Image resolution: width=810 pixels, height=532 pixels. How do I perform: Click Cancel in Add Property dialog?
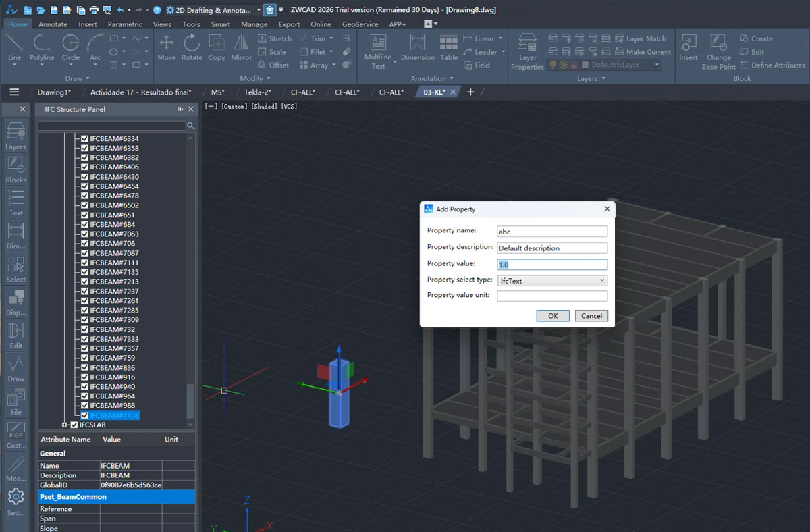coord(591,315)
